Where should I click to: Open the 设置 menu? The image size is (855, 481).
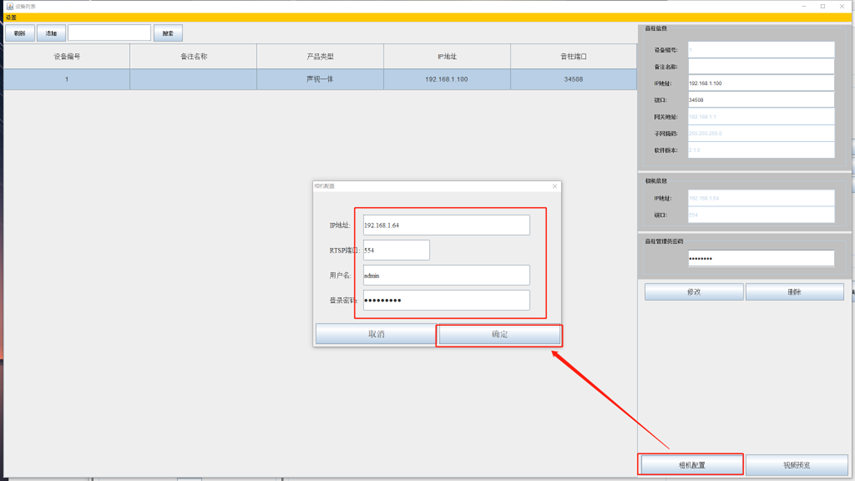coord(11,17)
